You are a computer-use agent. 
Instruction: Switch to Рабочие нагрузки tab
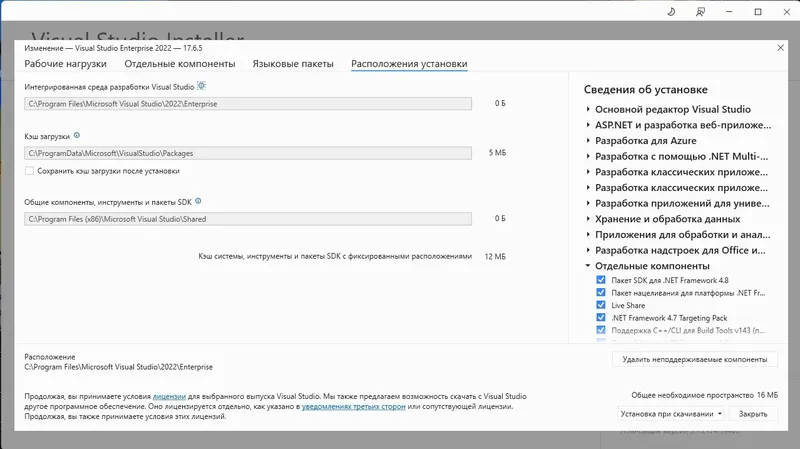pos(65,64)
